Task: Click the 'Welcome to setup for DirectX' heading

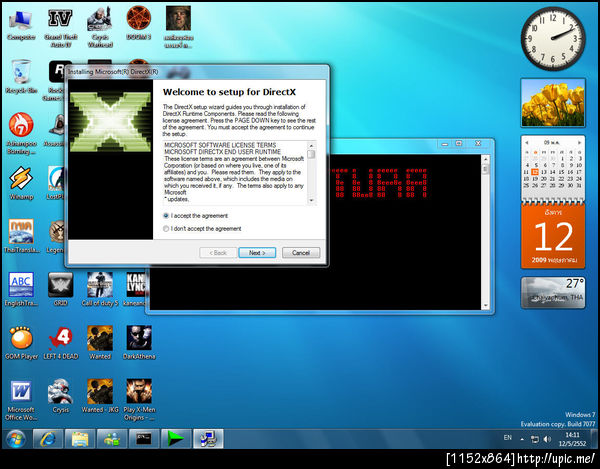Action: [x=229, y=92]
